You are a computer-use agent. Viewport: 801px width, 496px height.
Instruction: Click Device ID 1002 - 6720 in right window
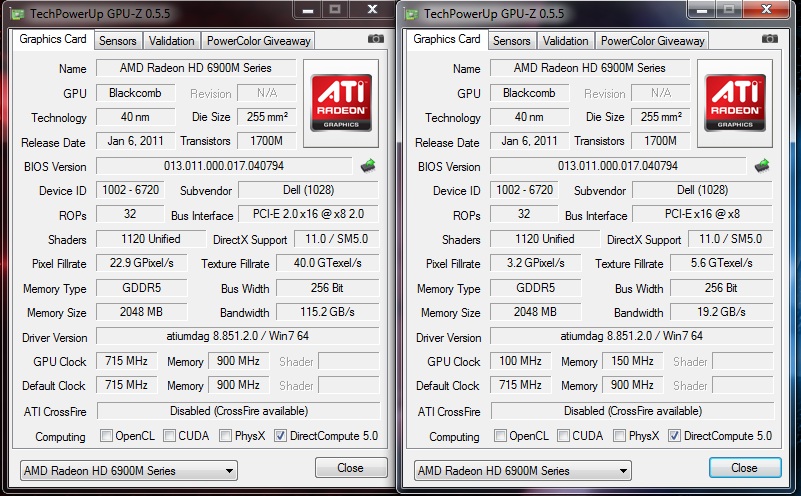tap(524, 190)
